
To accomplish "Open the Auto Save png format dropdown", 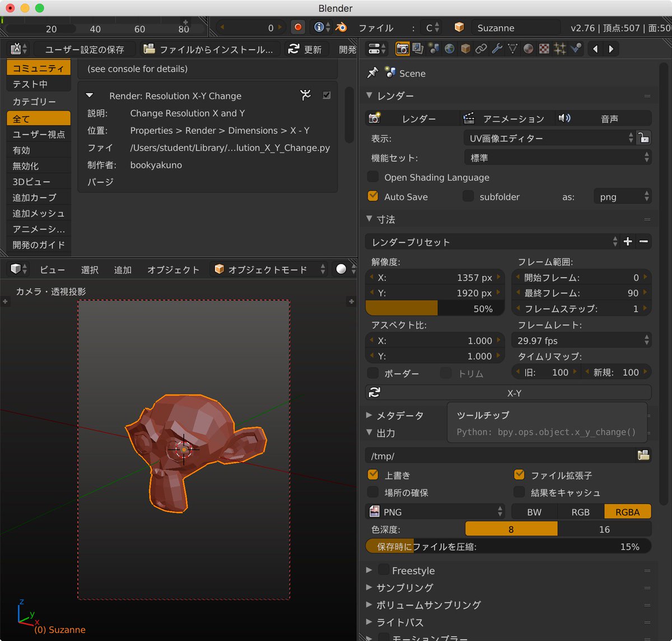I will (x=622, y=197).
